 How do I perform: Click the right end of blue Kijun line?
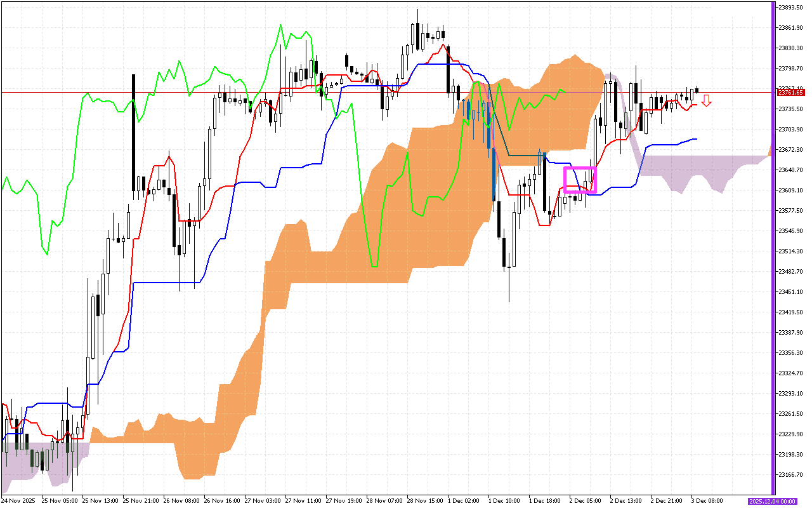pos(696,139)
